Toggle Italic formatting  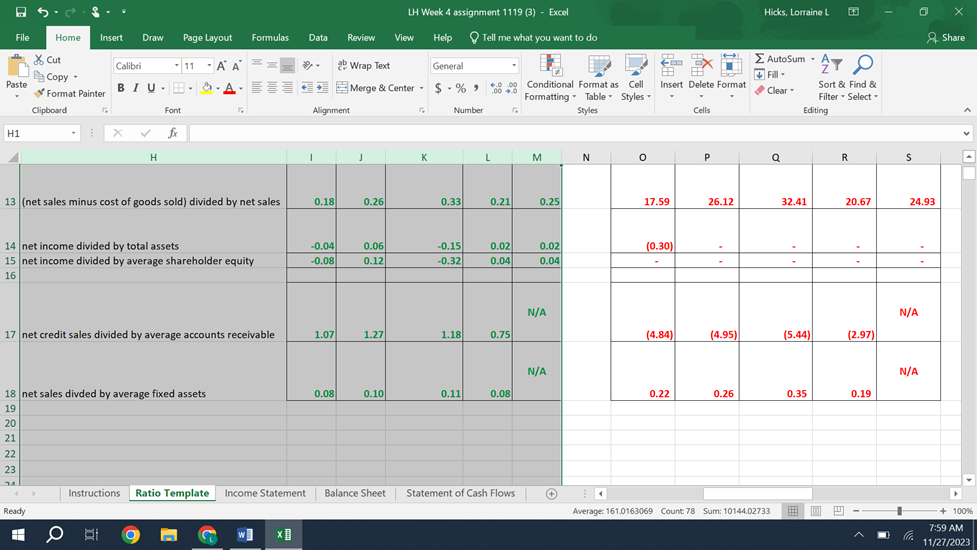click(x=136, y=88)
